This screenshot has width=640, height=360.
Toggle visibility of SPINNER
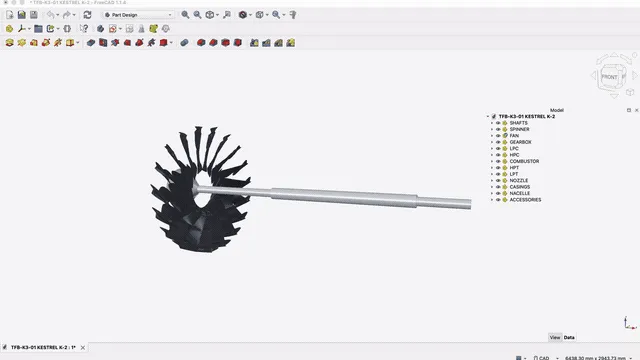coord(498,129)
